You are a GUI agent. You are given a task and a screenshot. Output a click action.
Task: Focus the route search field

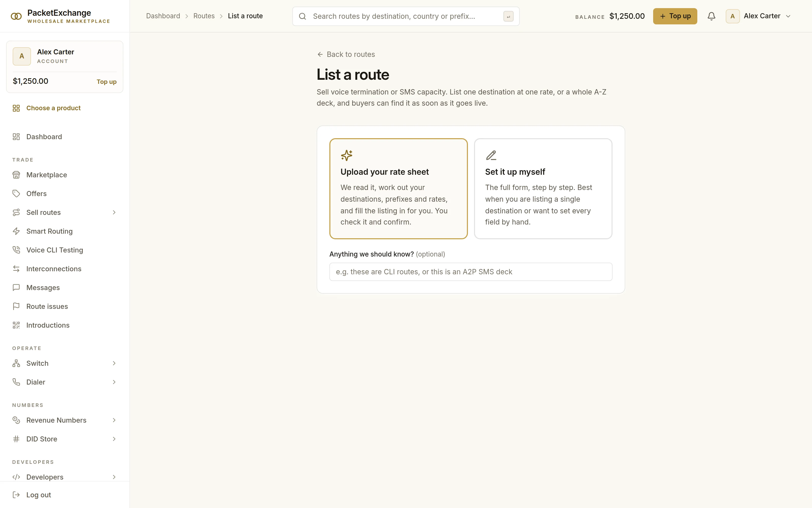click(406, 16)
